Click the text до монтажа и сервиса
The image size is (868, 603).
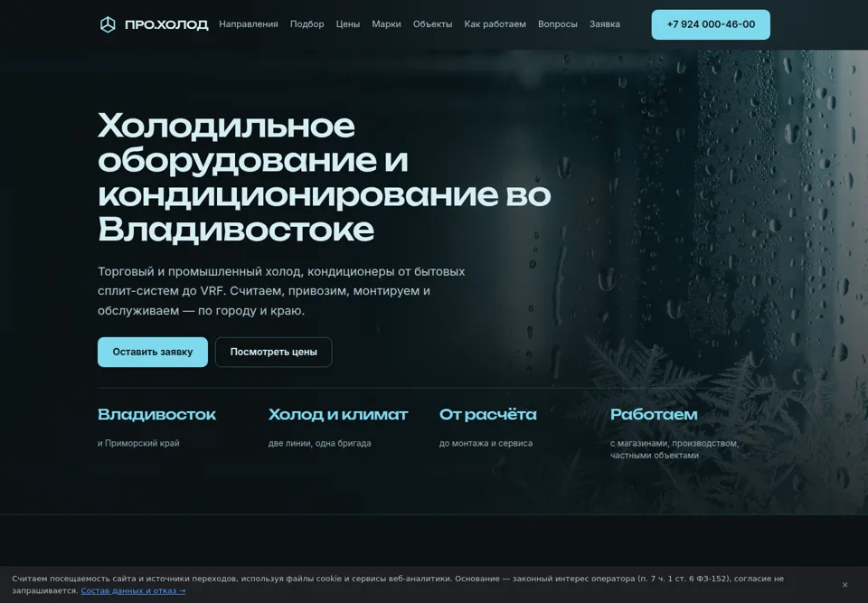[486, 443]
